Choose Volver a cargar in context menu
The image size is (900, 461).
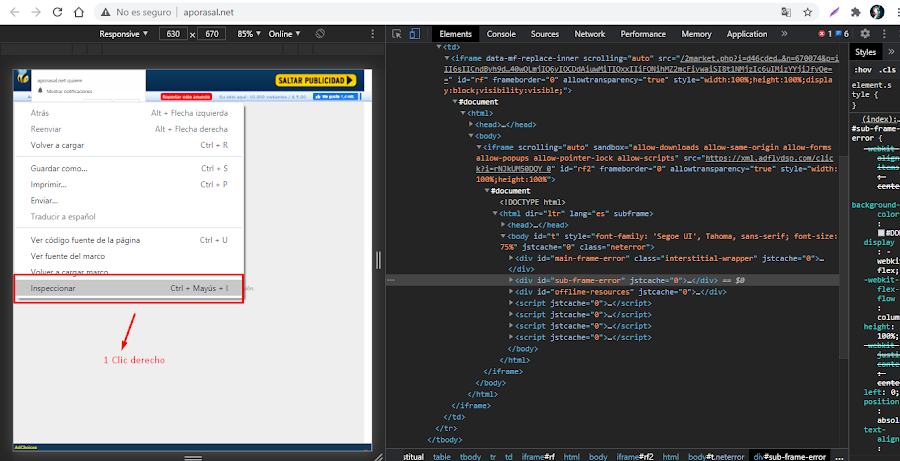[x=129, y=145]
